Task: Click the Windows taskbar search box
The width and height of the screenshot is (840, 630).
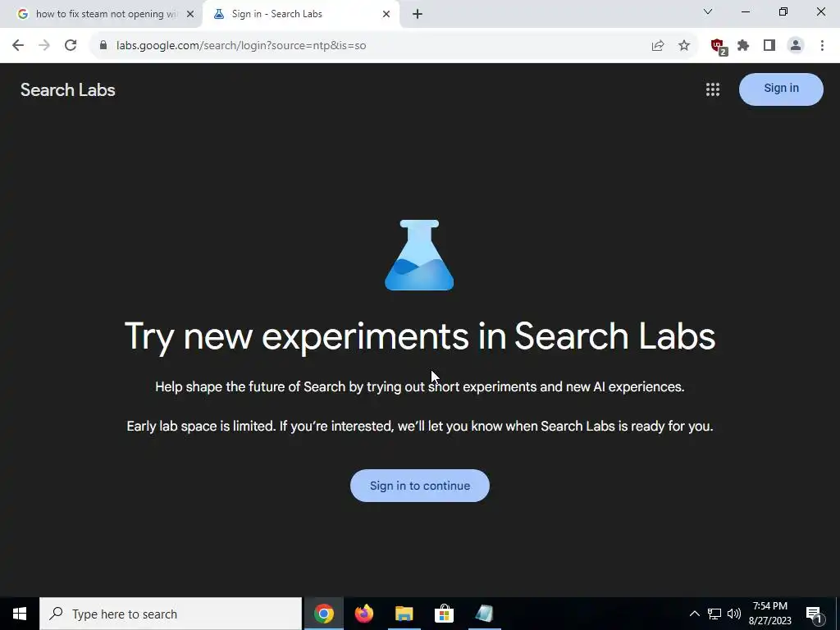Action: 171,614
